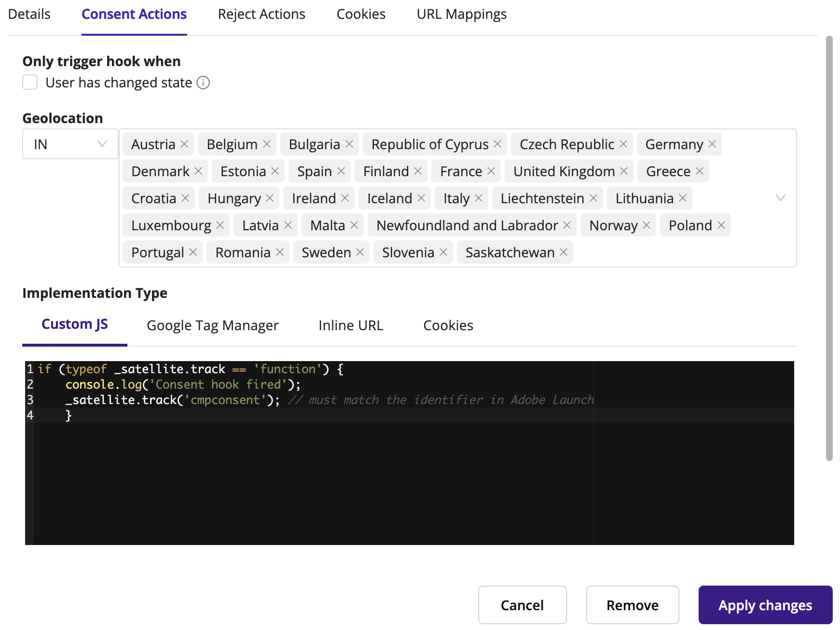Switch to Inline URL implementation

click(x=351, y=325)
